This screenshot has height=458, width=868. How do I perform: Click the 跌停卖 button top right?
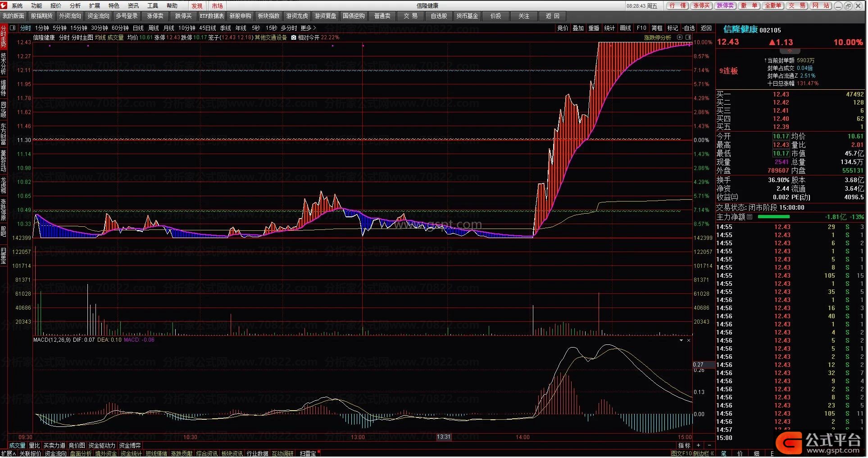(725, 5)
